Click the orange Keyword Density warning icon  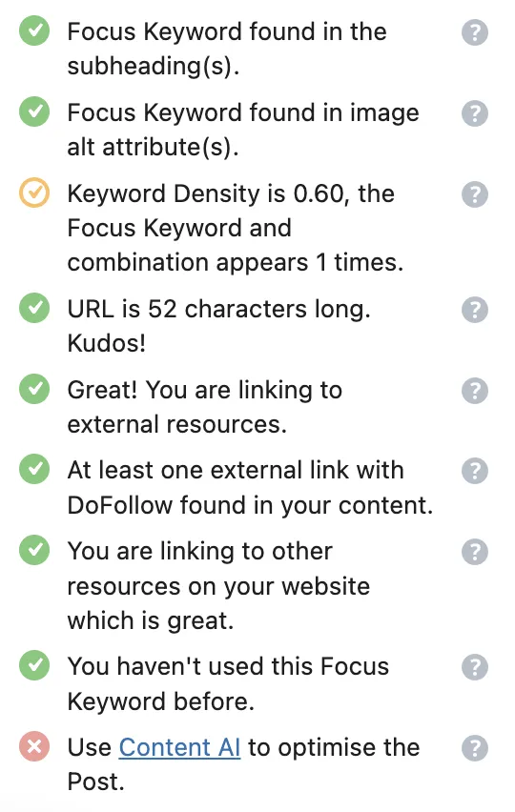click(34, 193)
